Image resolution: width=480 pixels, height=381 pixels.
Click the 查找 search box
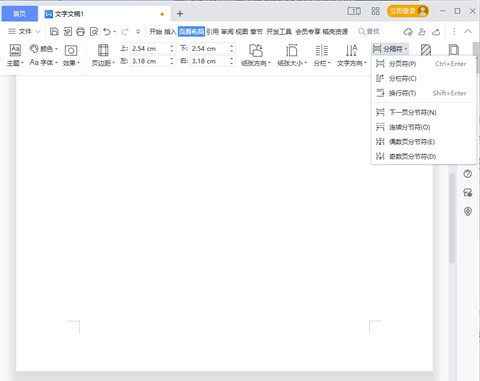[x=369, y=31]
